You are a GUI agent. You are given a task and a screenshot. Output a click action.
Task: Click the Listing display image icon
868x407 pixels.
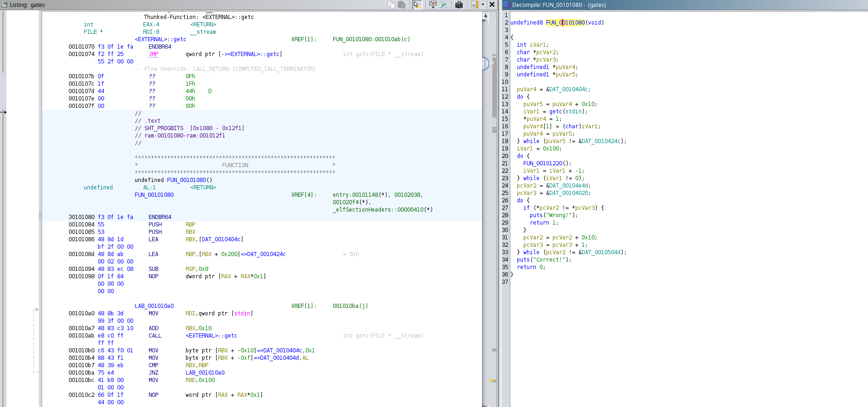(474, 5)
